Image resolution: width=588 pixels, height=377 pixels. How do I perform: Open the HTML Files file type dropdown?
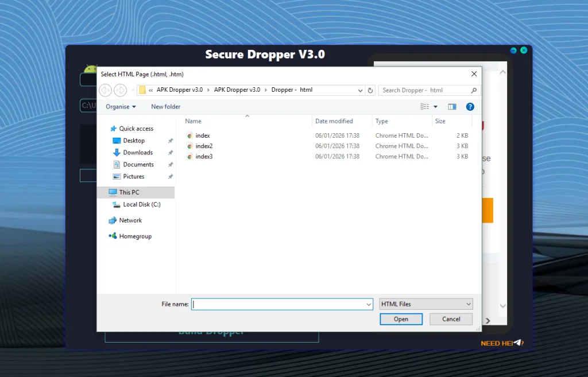[425, 304]
